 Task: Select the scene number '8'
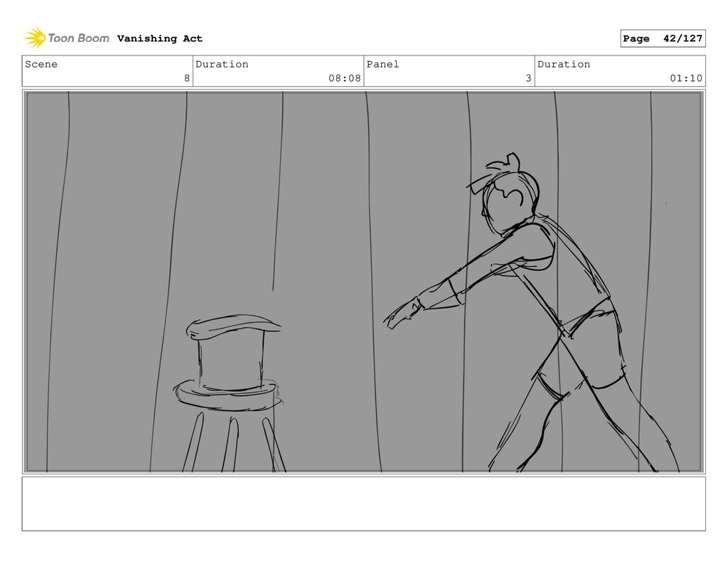pyautogui.click(x=187, y=78)
